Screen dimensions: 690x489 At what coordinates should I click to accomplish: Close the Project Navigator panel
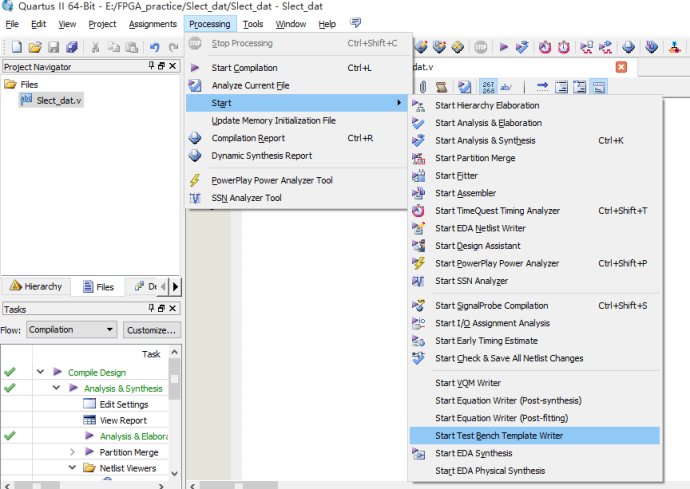(x=172, y=66)
